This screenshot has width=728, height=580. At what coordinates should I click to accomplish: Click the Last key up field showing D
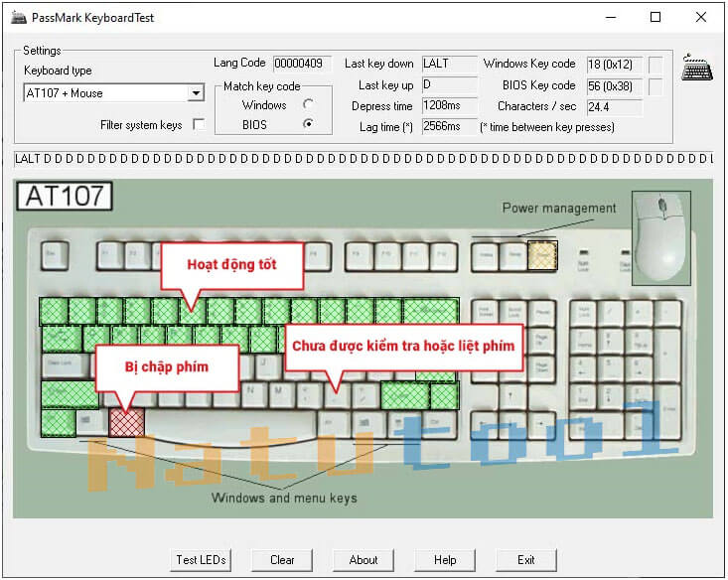[x=450, y=85]
